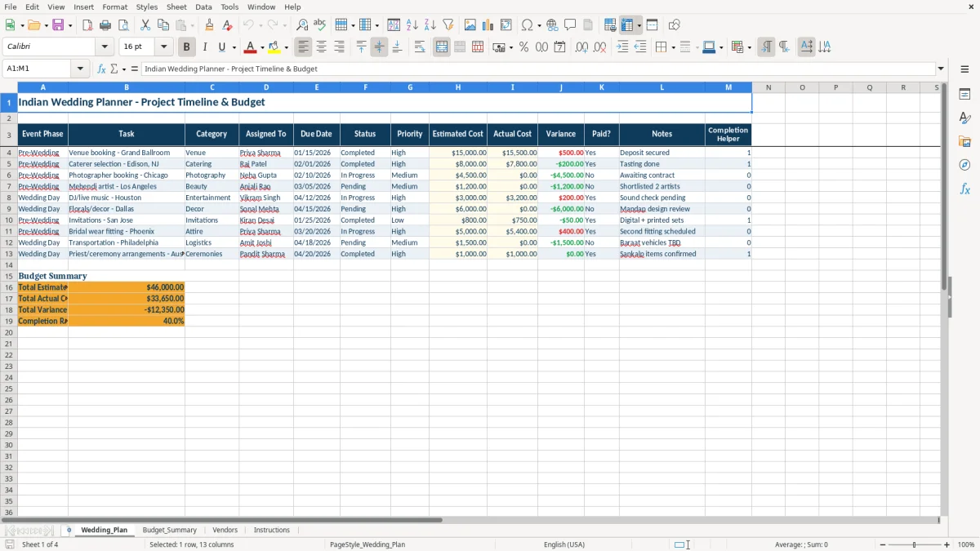Click English (USA) language in status bar
The image size is (980, 551).
564,544
